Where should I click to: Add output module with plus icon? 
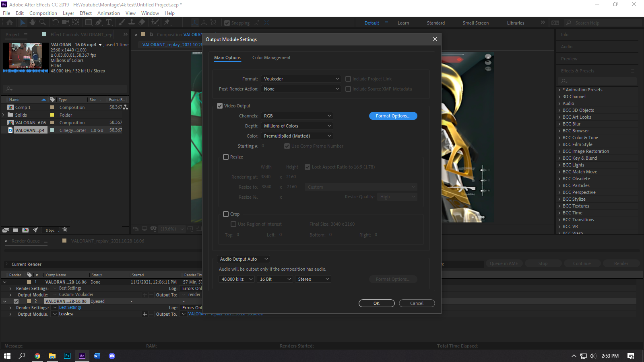tap(145, 314)
